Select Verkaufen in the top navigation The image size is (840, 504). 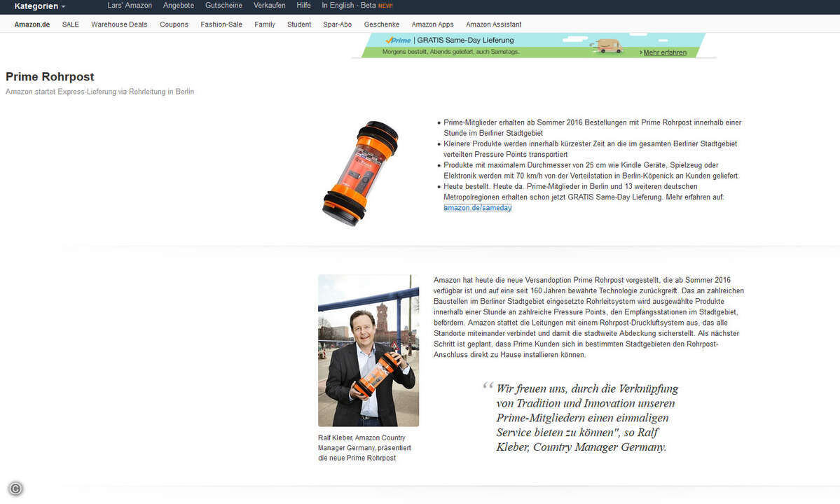coord(270,6)
